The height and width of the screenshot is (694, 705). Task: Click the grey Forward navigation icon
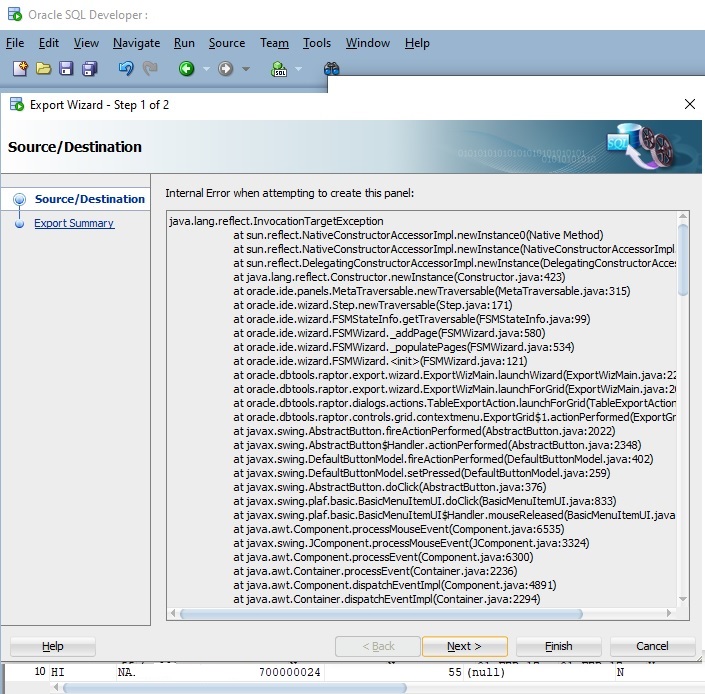point(225,69)
